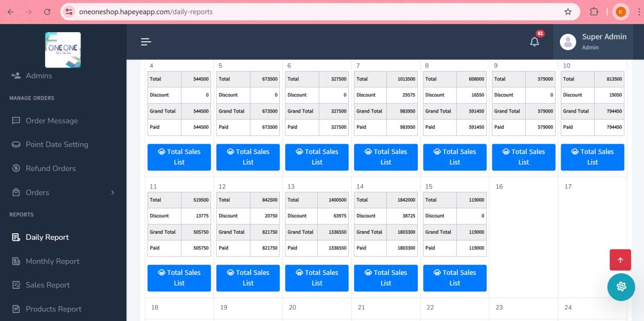Expand the Orders submenu chevron
This screenshot has height=321, width=644.
(113, 192)
